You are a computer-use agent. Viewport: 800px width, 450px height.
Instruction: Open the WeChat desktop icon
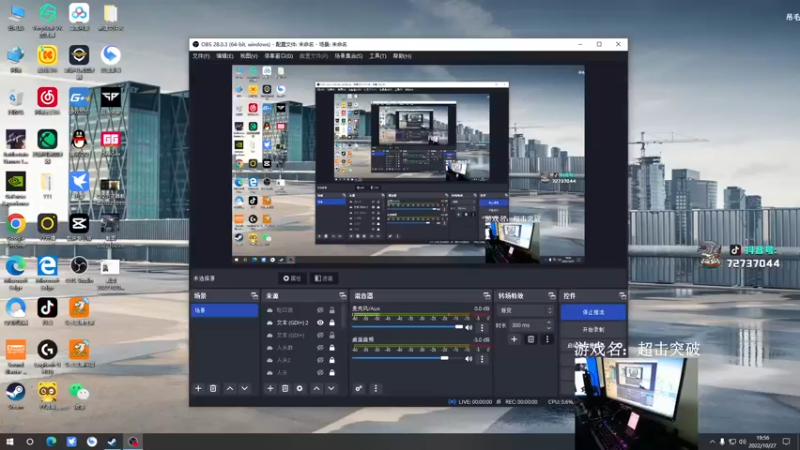[x=79, y=396]
